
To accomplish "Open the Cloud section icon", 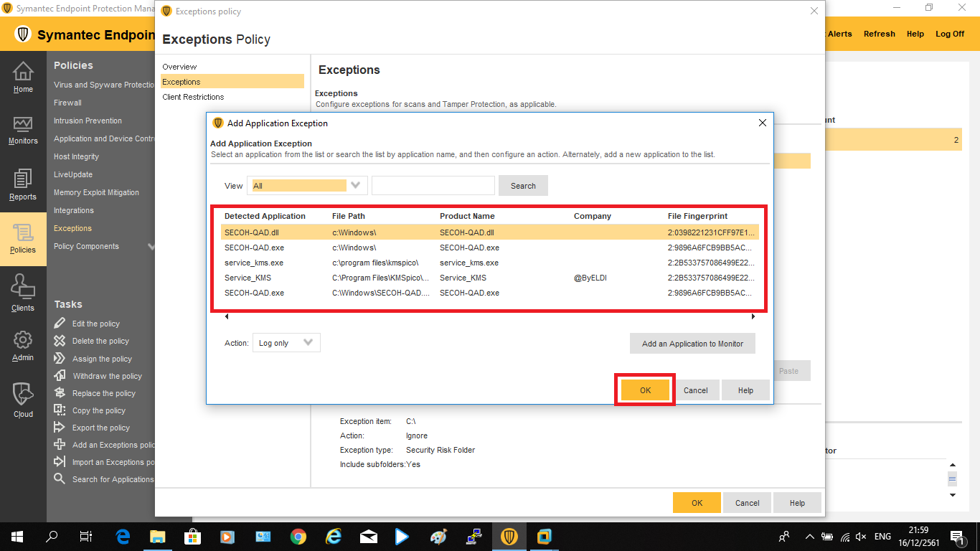I will point(23,399).
